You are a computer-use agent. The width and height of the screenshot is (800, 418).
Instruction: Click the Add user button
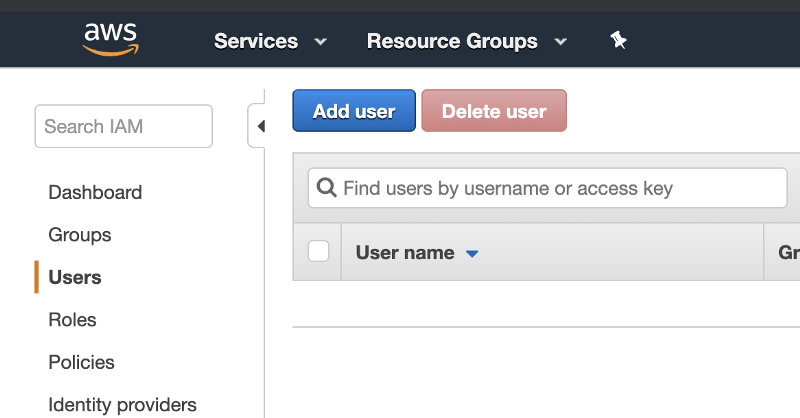pyautogui.click(x=354, y=111)
